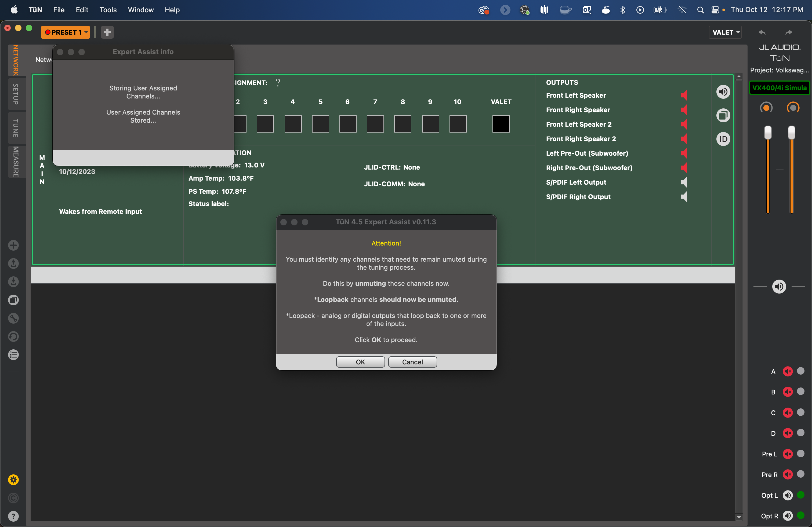This screenshot has width=812, height=527.
Task: Click the device copy icon
Action: [x=723, y=115]
